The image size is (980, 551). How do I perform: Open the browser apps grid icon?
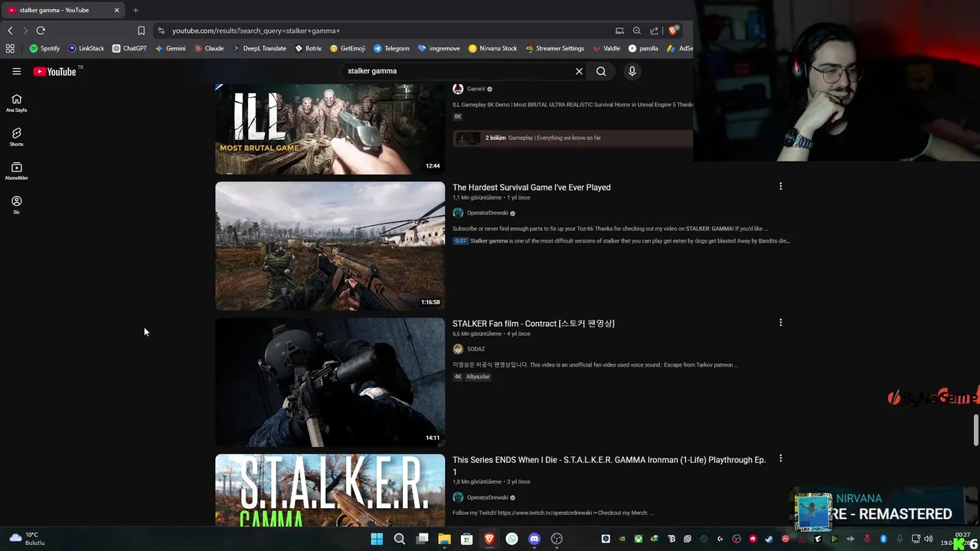click(x=10, y=48)
